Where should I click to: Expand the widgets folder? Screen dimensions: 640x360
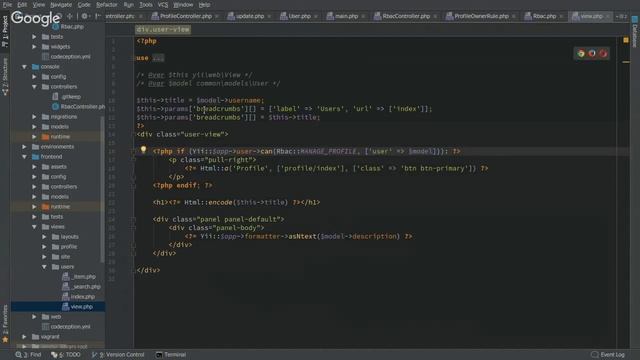coord(34,47)
